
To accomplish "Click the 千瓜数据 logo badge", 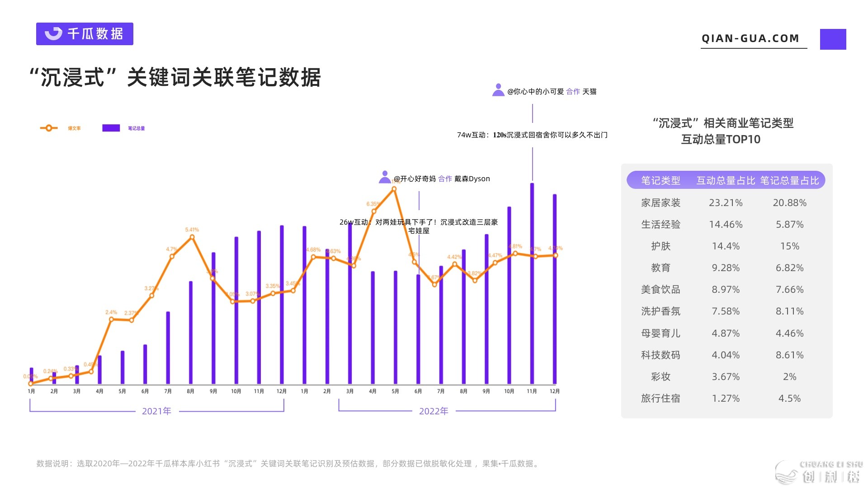I will pos(85,34).
